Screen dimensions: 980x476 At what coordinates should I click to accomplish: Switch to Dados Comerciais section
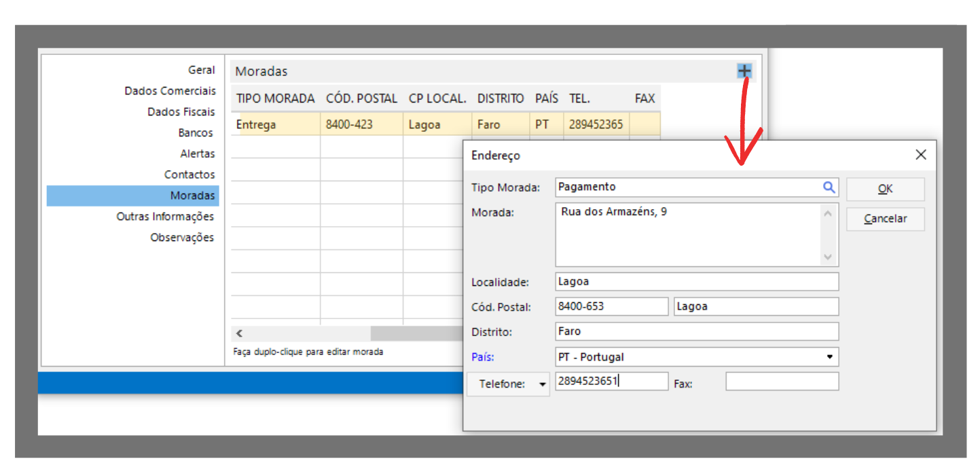click(x=170, y=91)
